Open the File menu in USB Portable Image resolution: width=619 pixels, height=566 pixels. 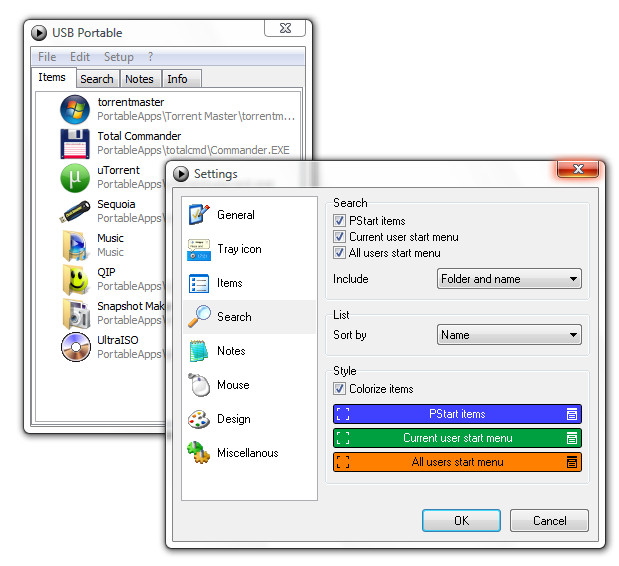pos(47,57)
